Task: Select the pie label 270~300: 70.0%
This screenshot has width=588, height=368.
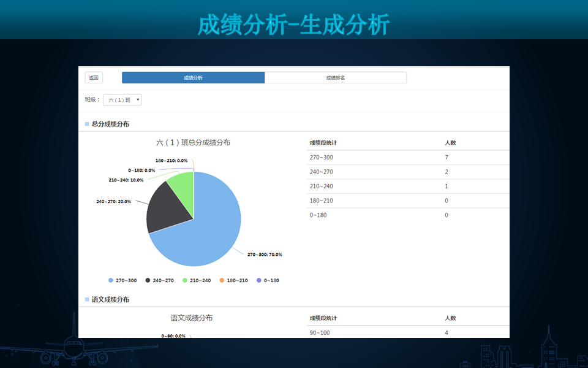Action: pos(265,255)
